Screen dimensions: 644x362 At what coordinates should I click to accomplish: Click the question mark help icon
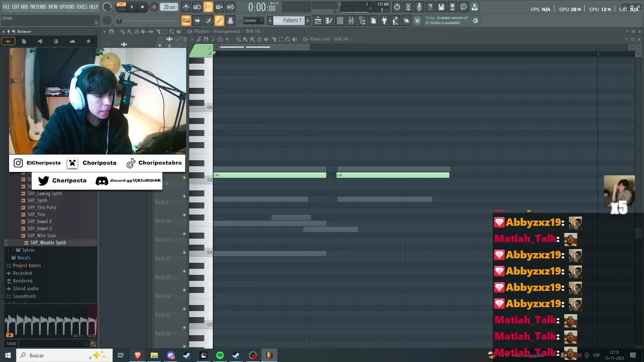click(430, 7)
